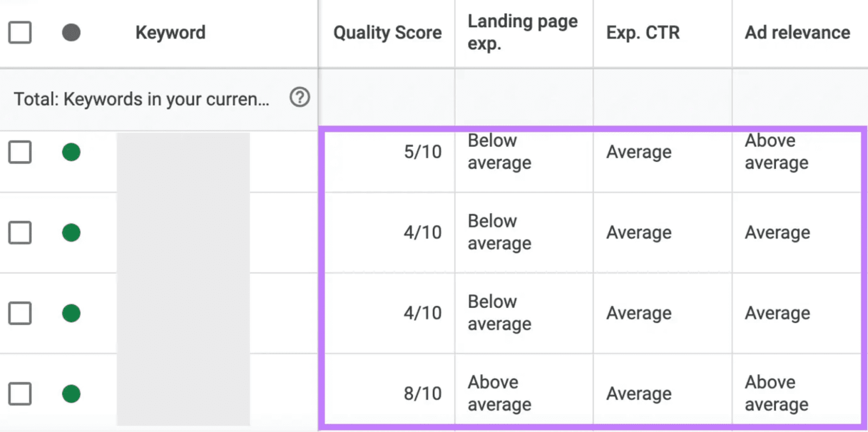Check the first keyword row checkbox
Image resolution: width=868 pixels, height=432 pixels.
(20, 153)
